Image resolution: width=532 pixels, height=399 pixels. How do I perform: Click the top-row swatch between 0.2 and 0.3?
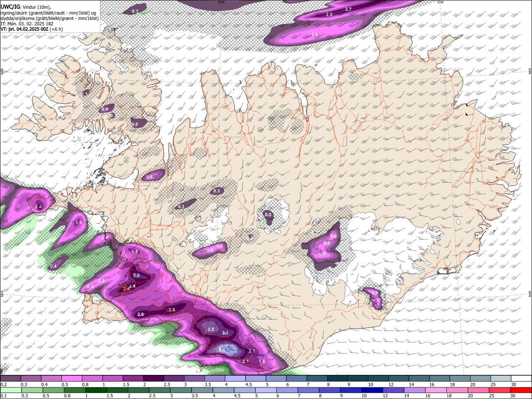point(10,379)
